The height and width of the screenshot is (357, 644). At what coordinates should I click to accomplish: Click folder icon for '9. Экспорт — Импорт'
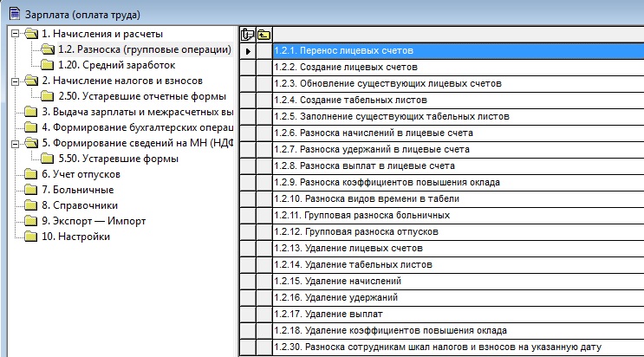(32, 221)
